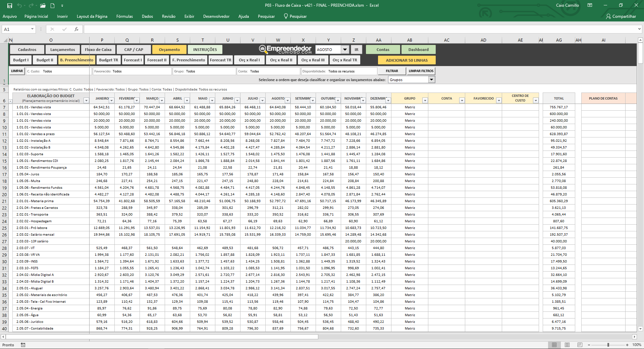Open the GRUPO column filter arrow
Viewport: 644px width, 349px height.
[425, 100]
